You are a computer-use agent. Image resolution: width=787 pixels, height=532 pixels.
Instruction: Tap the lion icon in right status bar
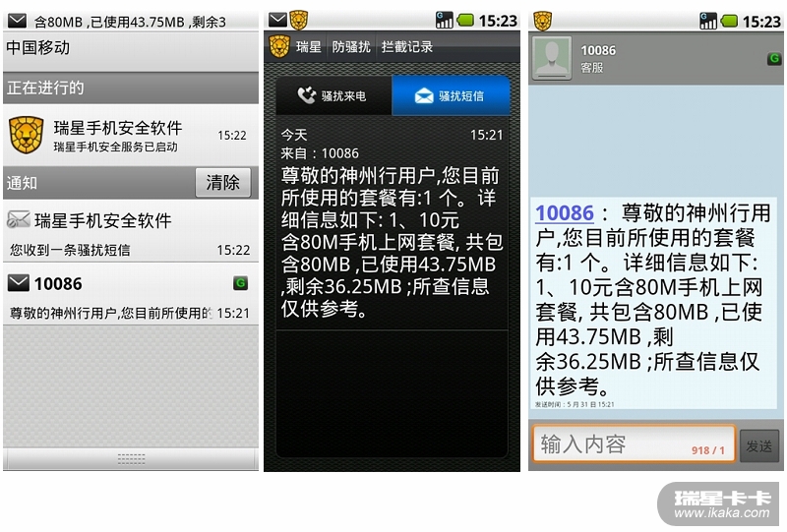[543, 21]
